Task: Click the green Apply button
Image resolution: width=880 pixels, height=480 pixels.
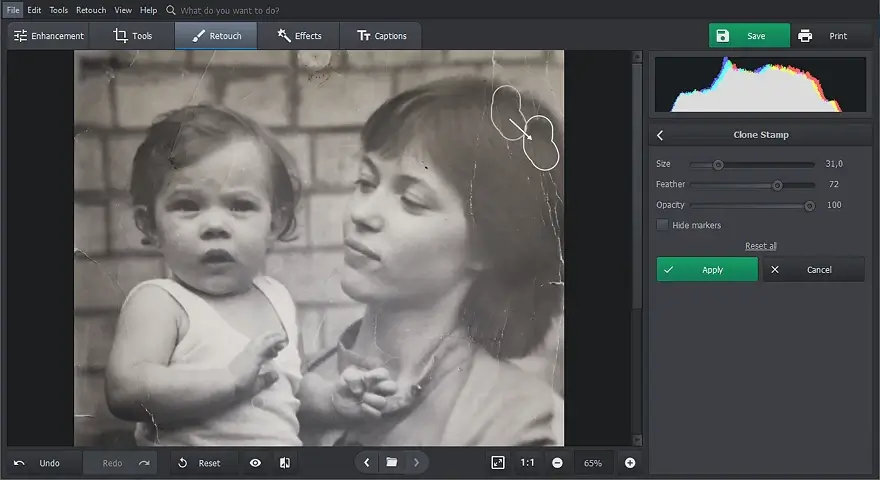Action: (707, 269)
